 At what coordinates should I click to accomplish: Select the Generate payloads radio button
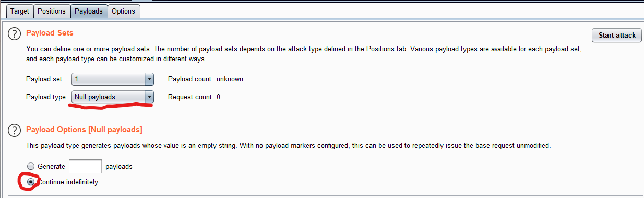coord(31,166)
